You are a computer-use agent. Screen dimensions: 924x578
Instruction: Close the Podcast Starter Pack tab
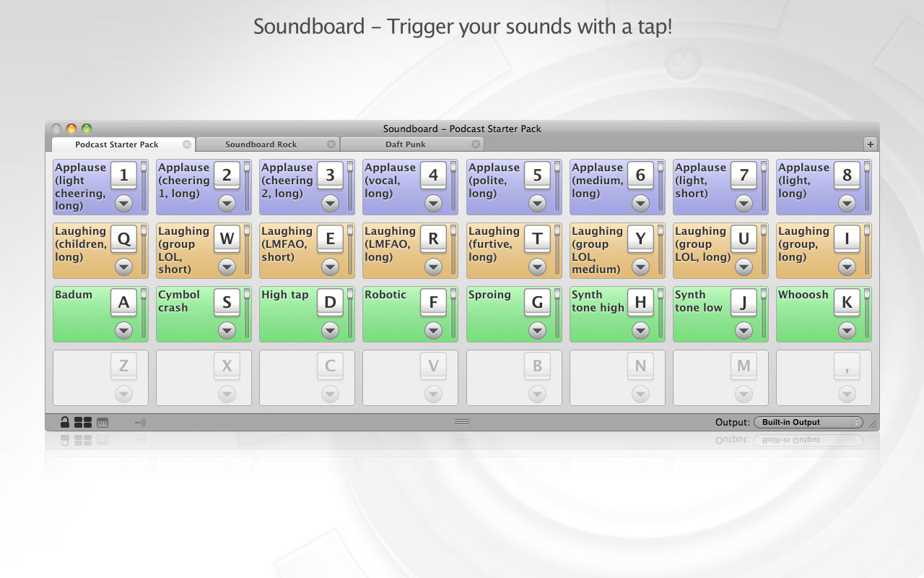[x=187, y=144]
